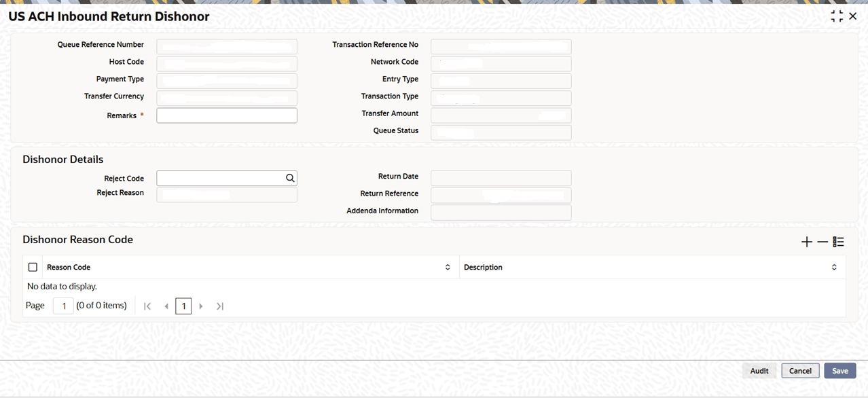Viewport: 868px width, 398px height.
Task: Click the Transfer Currency field
Action: (x=227, y=98)
